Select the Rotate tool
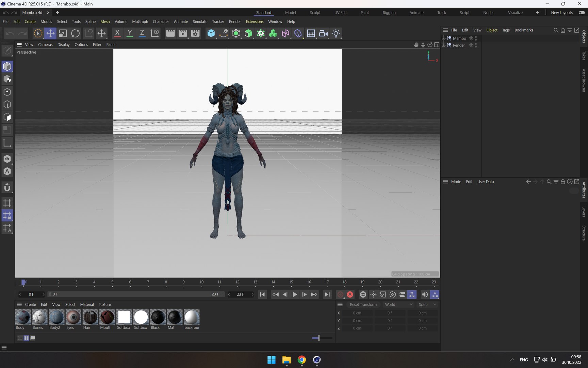Viewport: 588px width, 368px height. 76,33
